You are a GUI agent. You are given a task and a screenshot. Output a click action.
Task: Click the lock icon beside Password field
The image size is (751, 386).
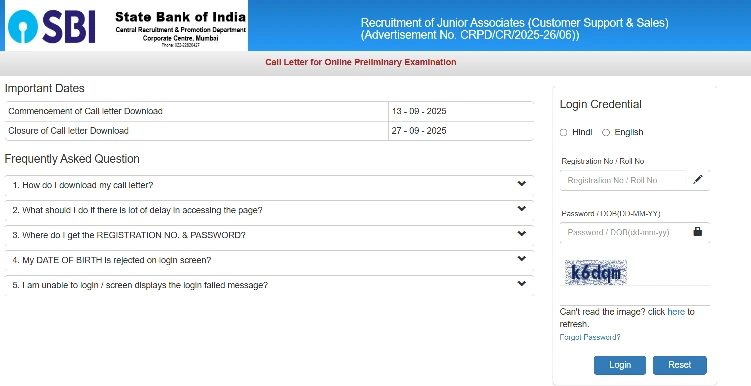[x=698, y=232]
